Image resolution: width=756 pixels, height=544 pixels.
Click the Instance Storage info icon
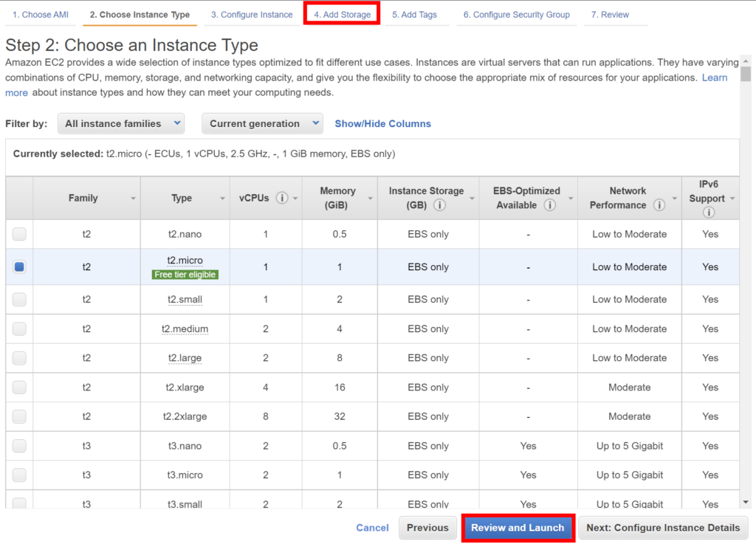pos(439,205)
